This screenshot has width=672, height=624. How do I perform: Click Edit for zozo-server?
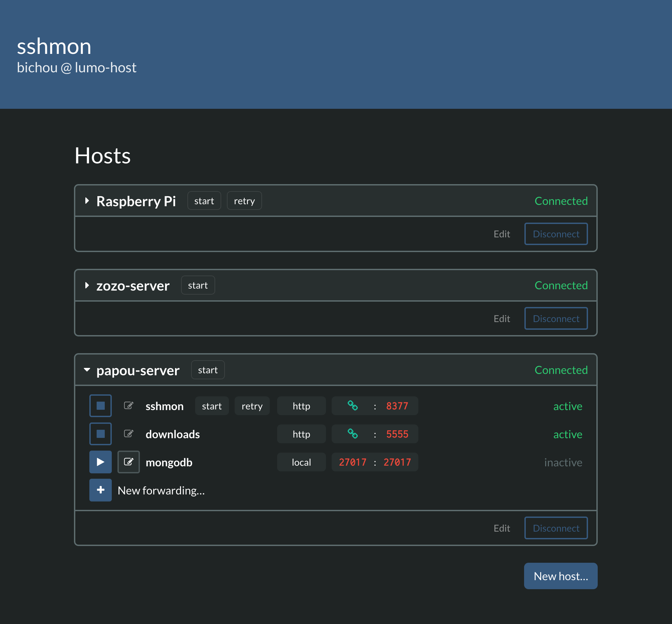pyautogui.click(x=502, y=319)
